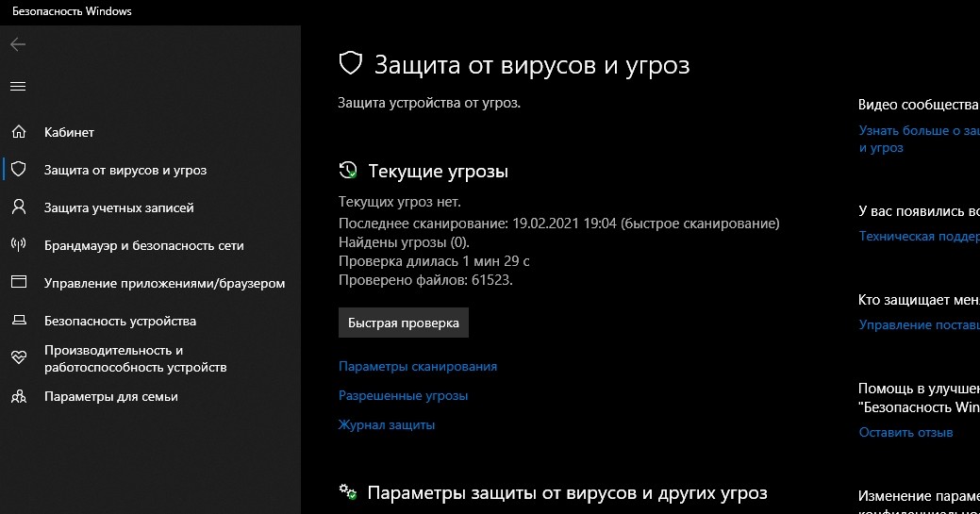Click the shield icon in the sidebar
This screenshot has height=514, width=980.
pos(19,170)
